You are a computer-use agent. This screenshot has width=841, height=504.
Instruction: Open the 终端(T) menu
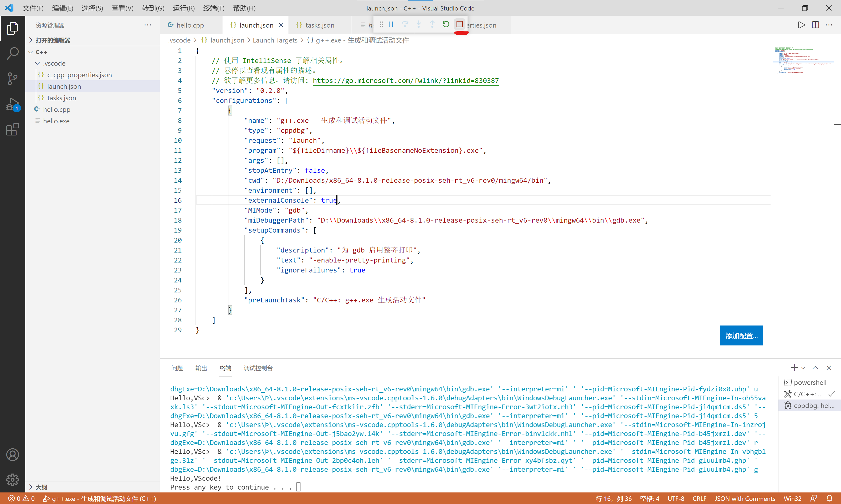(x=213, y=8)
